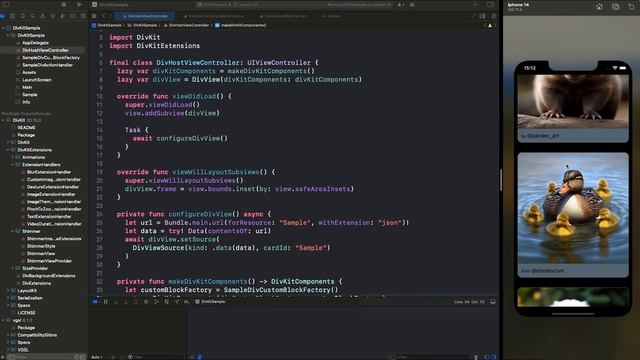
Task: Select LICENSE file in navigator
Action: coord(26,313)
